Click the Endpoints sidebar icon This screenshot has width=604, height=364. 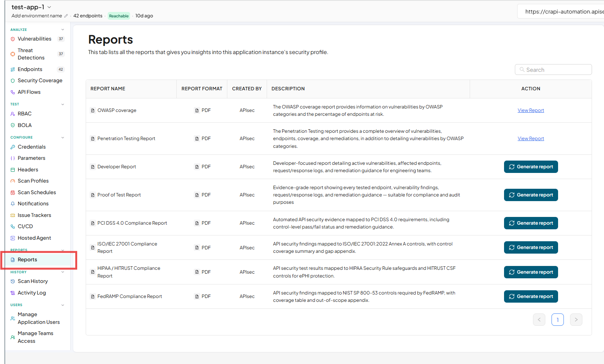[x=13, y=69]
